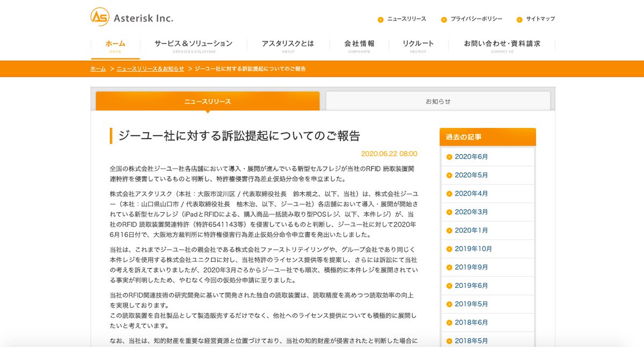Viewport: 644px width, 347px height.
Task: Click arrow icon next to 2020年3月
Action: coord(449,212)
